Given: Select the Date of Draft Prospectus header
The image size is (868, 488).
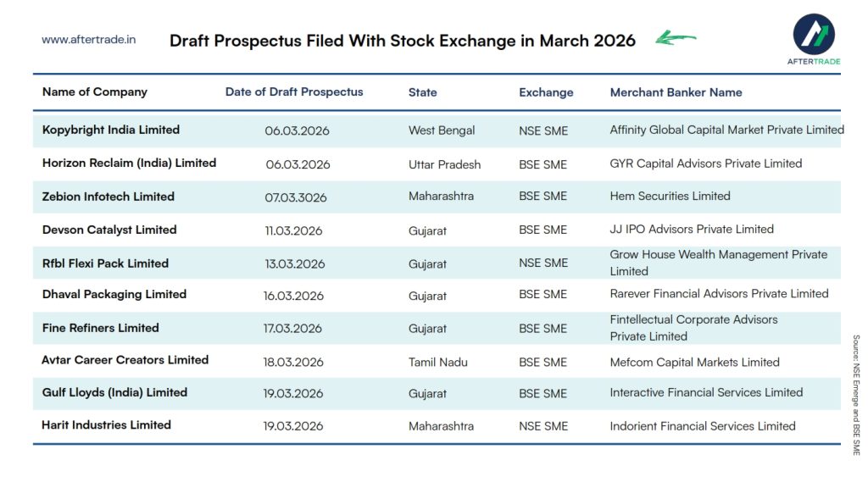Looking at the screenshot, I should [x=294, y=91].
